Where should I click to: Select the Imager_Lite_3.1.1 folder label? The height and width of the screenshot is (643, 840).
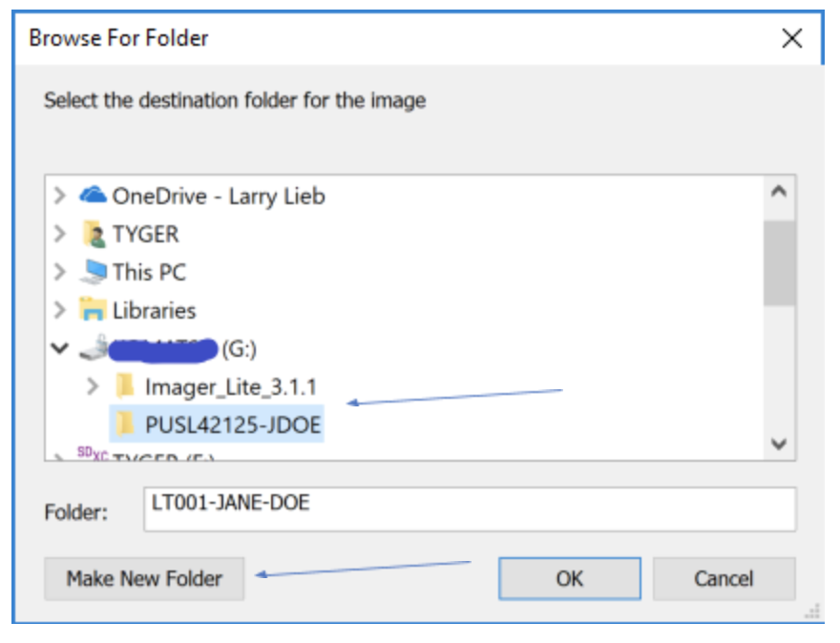point(230,386)
